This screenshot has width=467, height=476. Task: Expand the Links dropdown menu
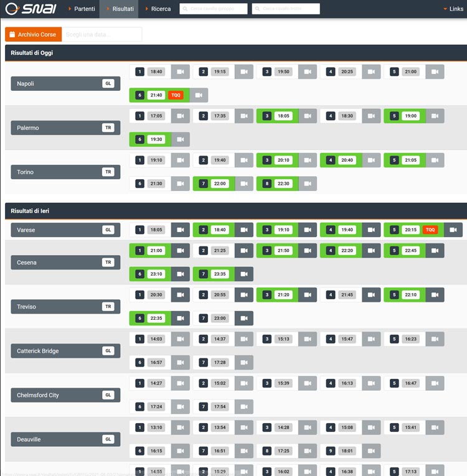[453, 9]
